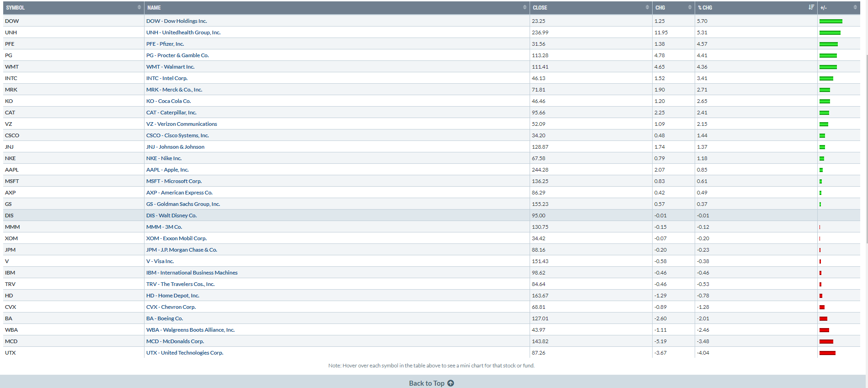
Task: Click the close price 163.67
Action: (540, 296)
